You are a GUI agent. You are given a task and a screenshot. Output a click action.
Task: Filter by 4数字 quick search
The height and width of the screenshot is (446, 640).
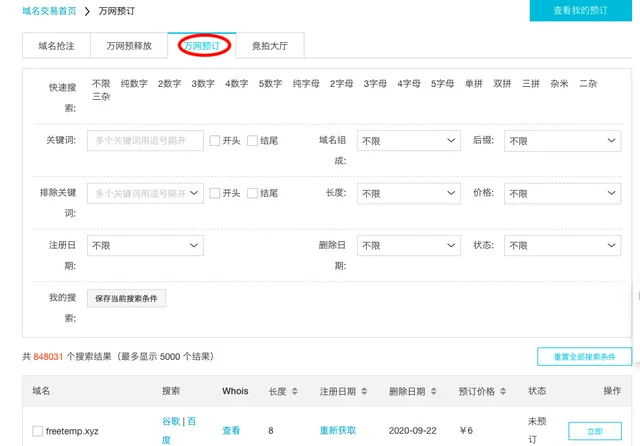[x=236, y=84]
